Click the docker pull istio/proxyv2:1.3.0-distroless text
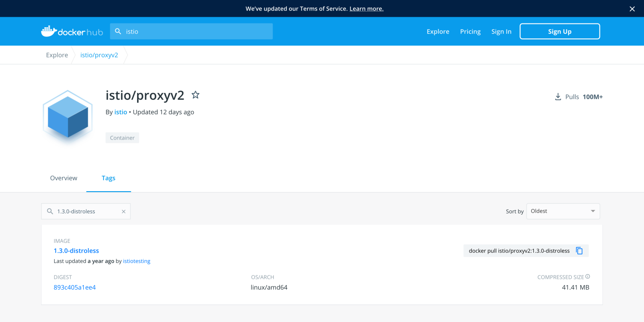Screen dimensions: 644x322 519,251
